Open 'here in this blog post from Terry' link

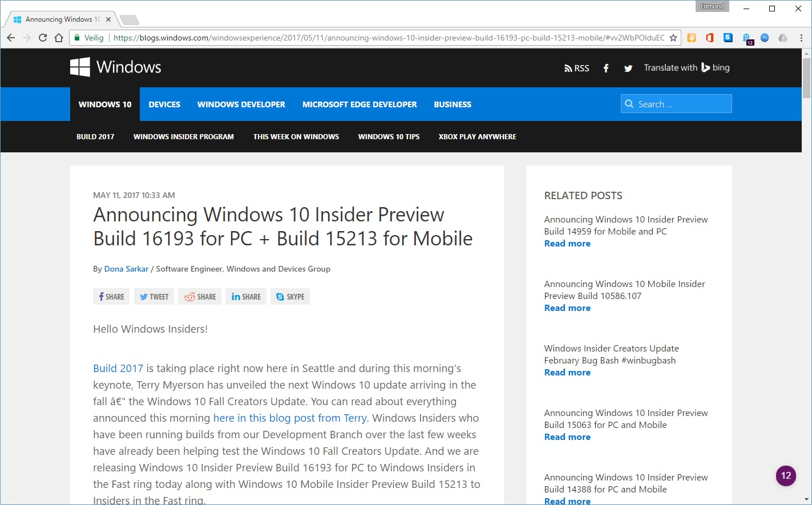tap(290, 418)
